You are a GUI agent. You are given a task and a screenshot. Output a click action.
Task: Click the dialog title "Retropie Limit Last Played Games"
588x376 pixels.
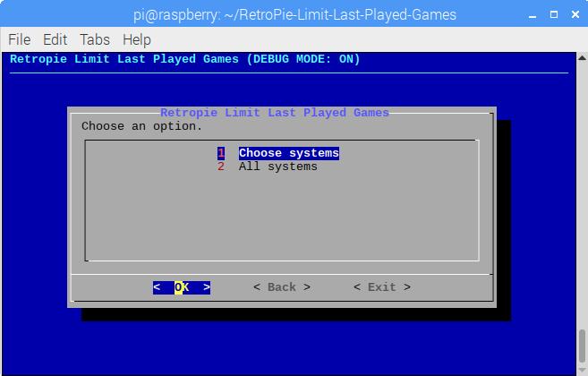click(275, 113)
